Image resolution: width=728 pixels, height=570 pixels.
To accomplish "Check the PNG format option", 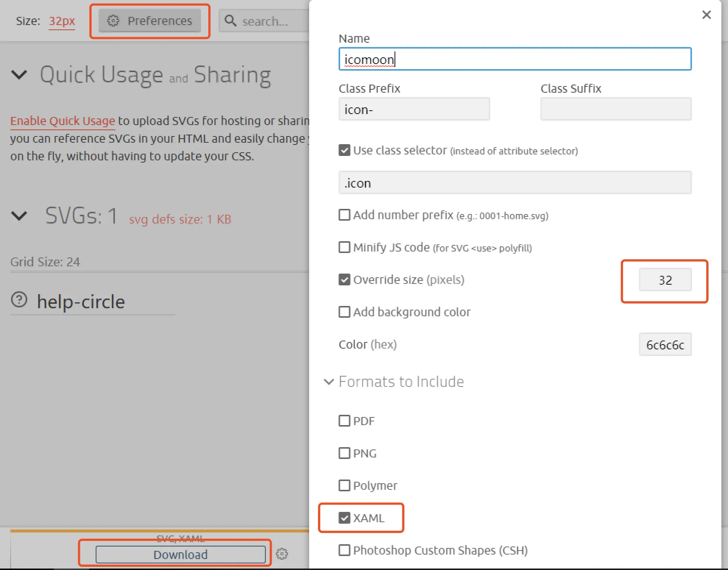I will [x=344, y=453].
